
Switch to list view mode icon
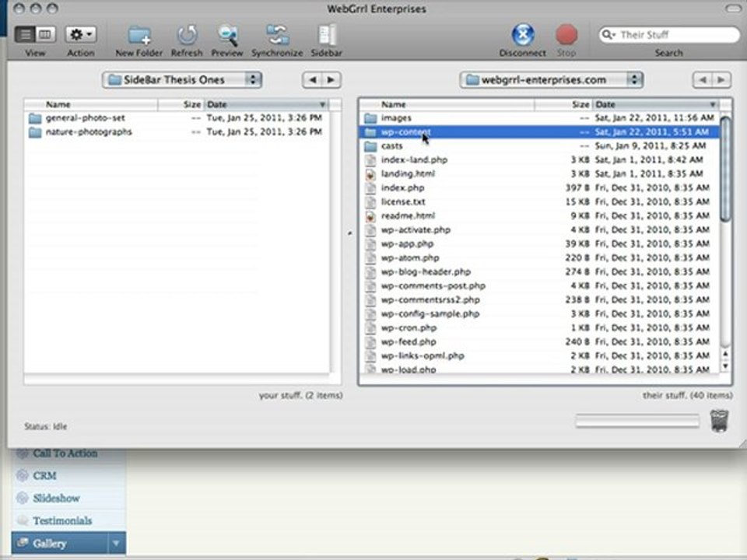click(25, 34)
